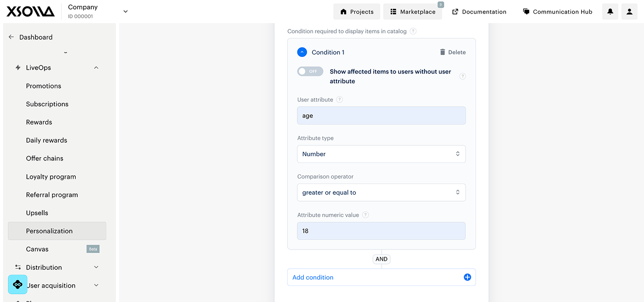
Task: Click the back arrow beside Dashboard
Action: pyautogui.click(x=11, y=37)
